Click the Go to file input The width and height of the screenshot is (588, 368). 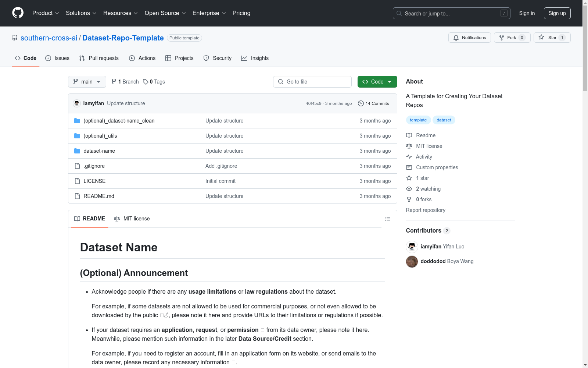point(312,82)
